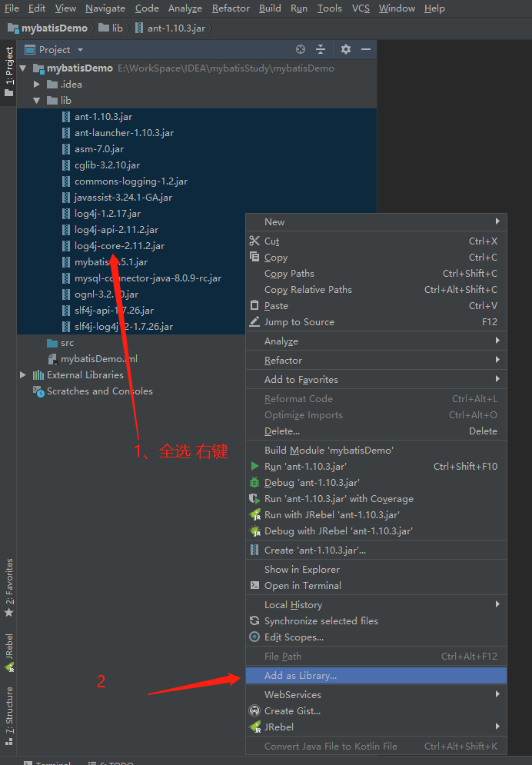
Task: Choose Build Module 'mybatisDemo'
Action: (x=376, y=450)
